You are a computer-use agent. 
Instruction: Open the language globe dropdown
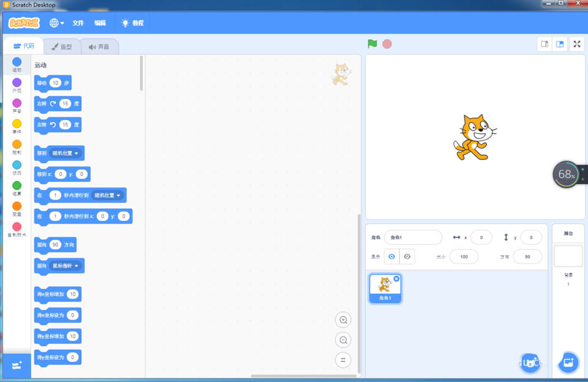click(55, 23)
